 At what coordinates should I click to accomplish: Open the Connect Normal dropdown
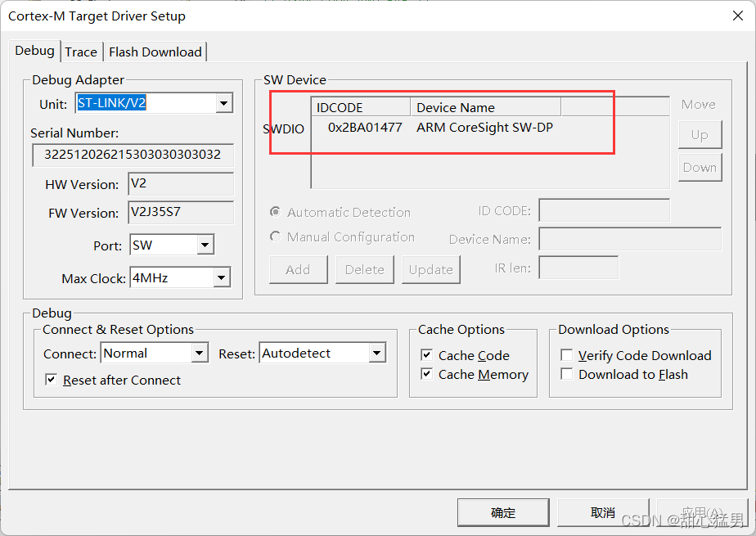pos(199,354)
